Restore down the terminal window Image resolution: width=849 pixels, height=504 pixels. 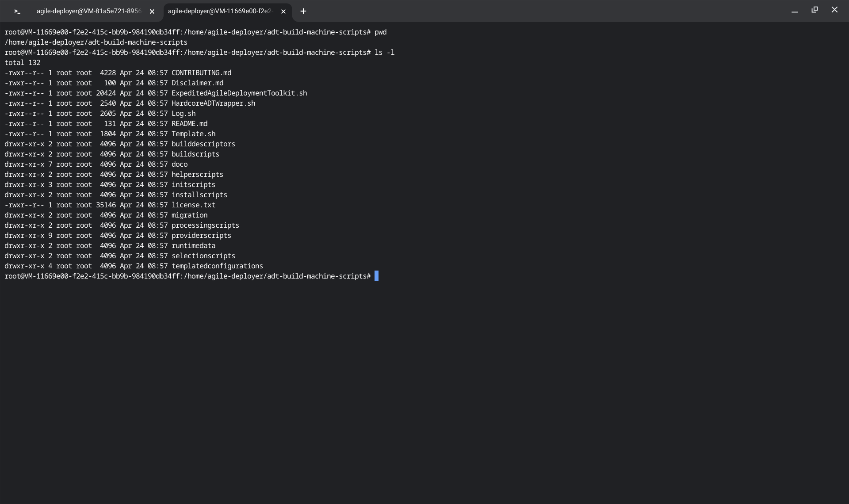point(815,10)
